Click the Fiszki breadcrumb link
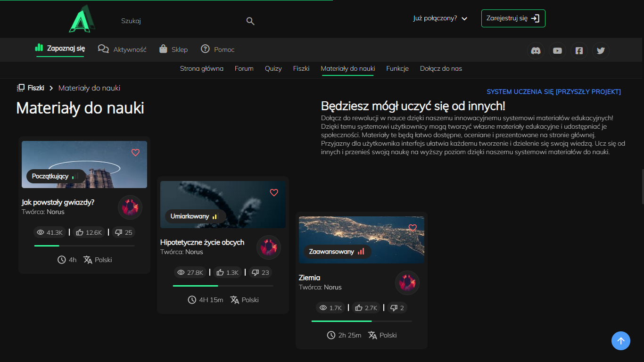644x362 pixels. [35, 88]
